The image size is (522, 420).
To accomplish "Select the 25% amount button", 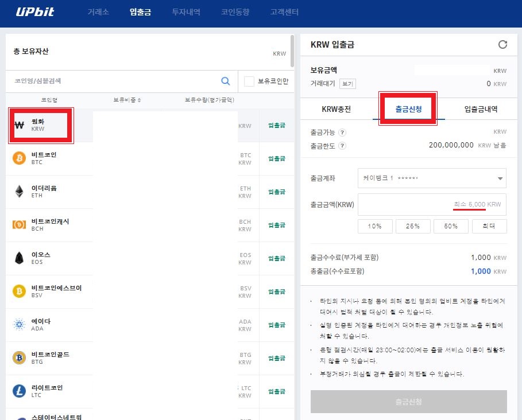I will coord(413,226).
